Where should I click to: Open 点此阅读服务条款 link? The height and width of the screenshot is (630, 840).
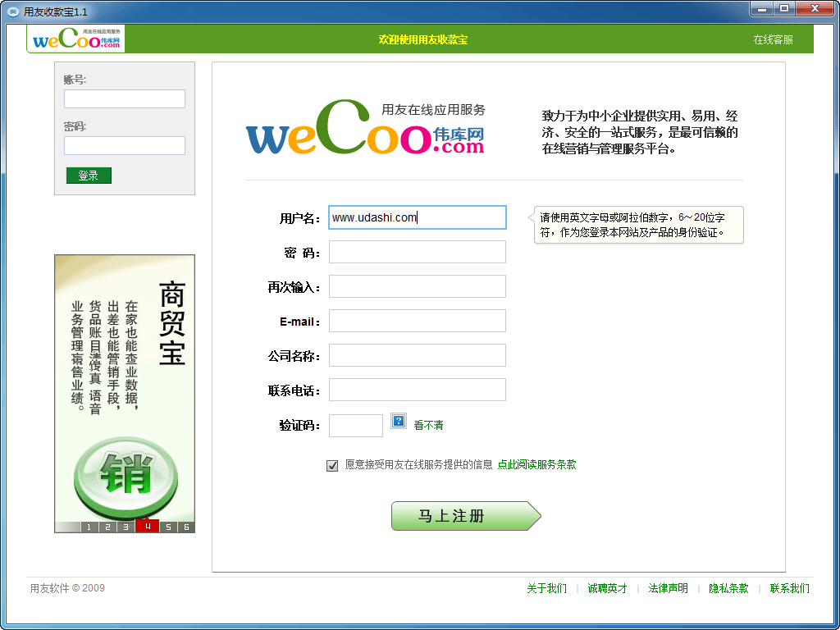point(536,464)
